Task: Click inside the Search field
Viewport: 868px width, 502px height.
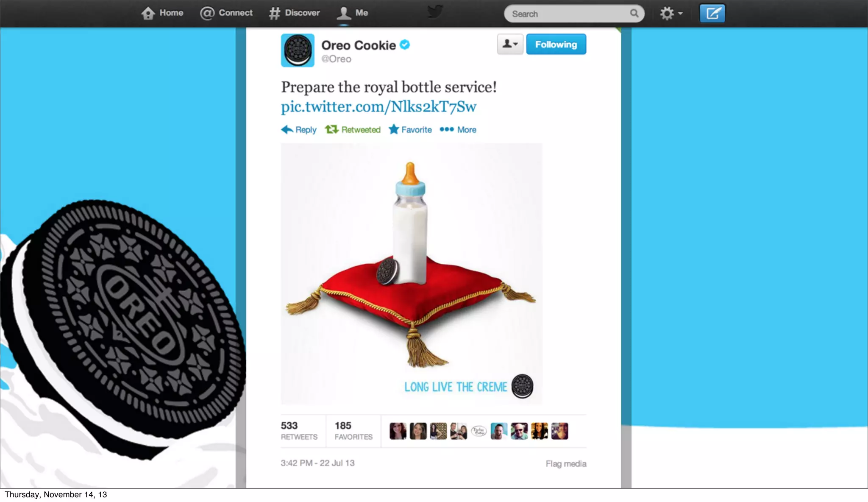Action: coord(568,14)
